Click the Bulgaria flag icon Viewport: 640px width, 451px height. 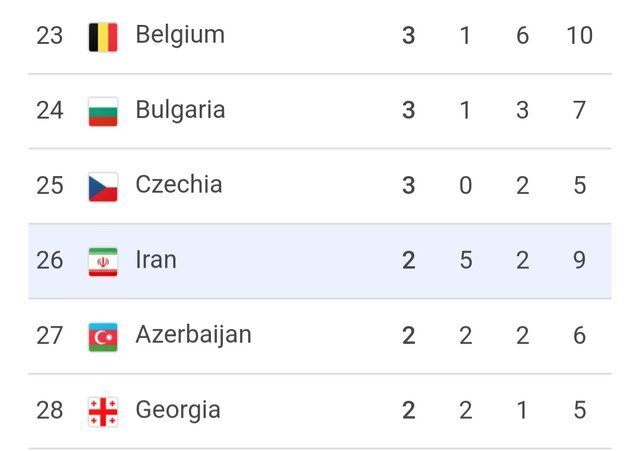(x=103, y=111)
